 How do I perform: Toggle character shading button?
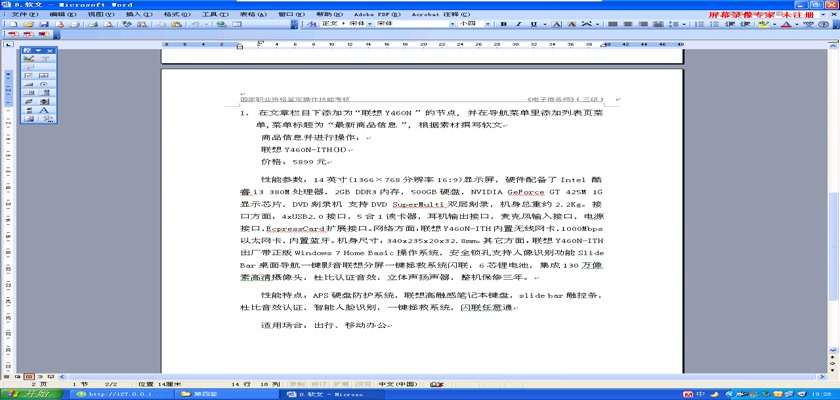point(572,24)
